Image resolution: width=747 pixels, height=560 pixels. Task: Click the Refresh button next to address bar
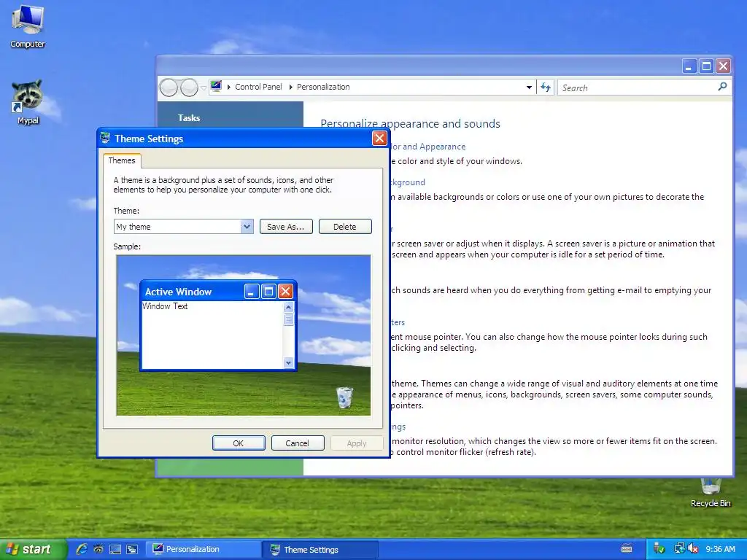click(x=546, y=87)
